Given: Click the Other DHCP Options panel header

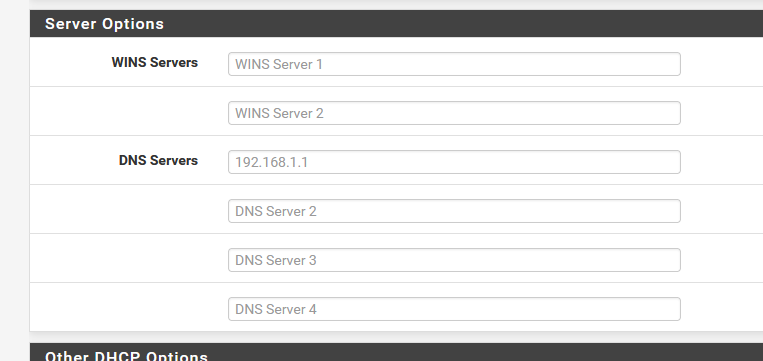Looking at the screenshot, I should (x=396, y=352).
